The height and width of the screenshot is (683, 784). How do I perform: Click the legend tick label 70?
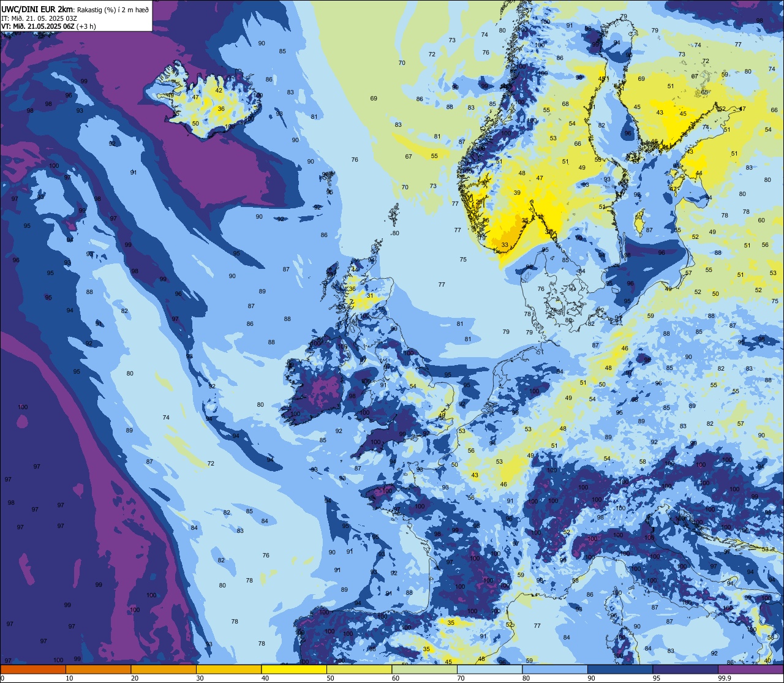461,678
